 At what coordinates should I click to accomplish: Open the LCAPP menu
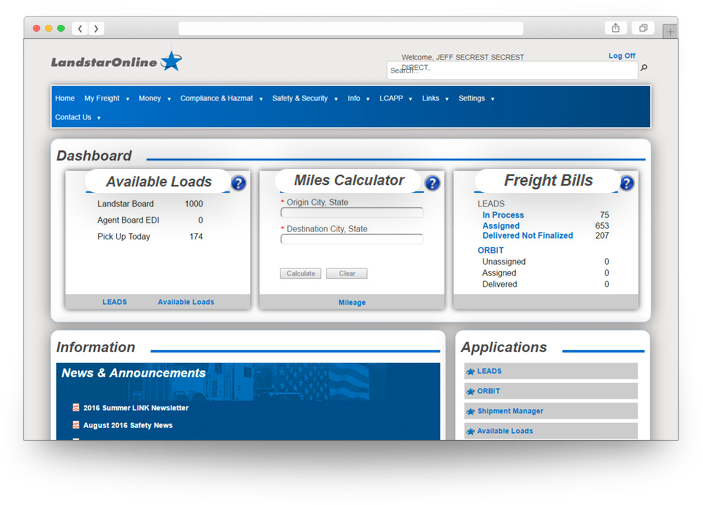391,98
